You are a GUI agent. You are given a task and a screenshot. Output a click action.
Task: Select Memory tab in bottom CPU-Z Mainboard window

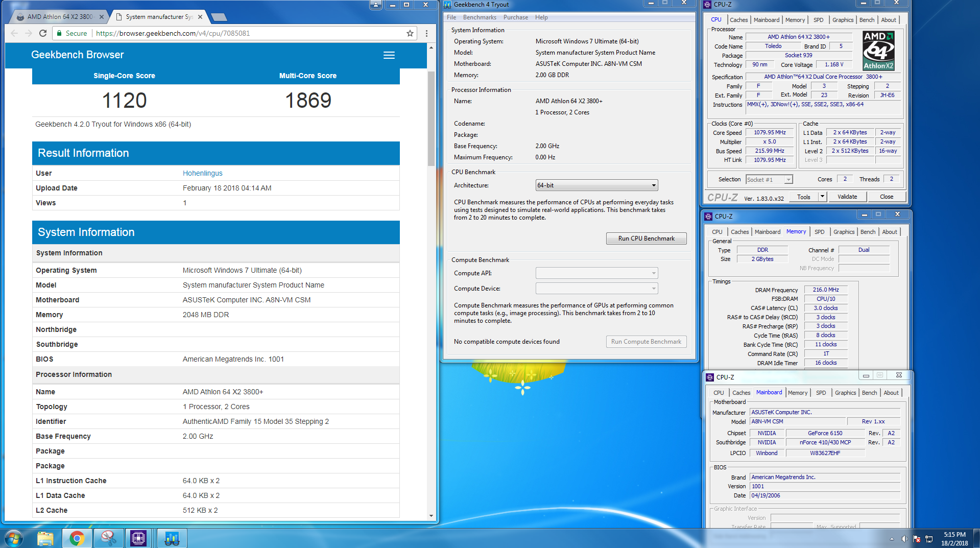point(798,393)
